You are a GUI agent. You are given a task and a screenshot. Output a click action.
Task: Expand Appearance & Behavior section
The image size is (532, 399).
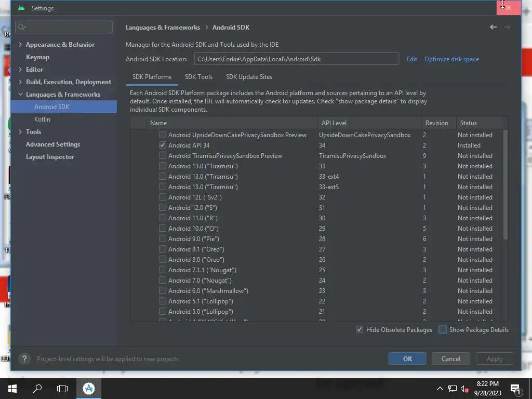20,45
